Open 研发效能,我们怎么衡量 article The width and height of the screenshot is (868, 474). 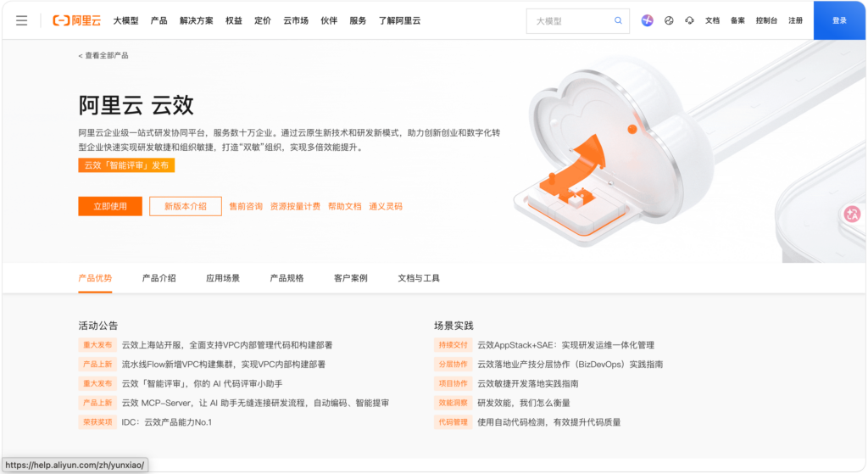click(x=524, y=403)
